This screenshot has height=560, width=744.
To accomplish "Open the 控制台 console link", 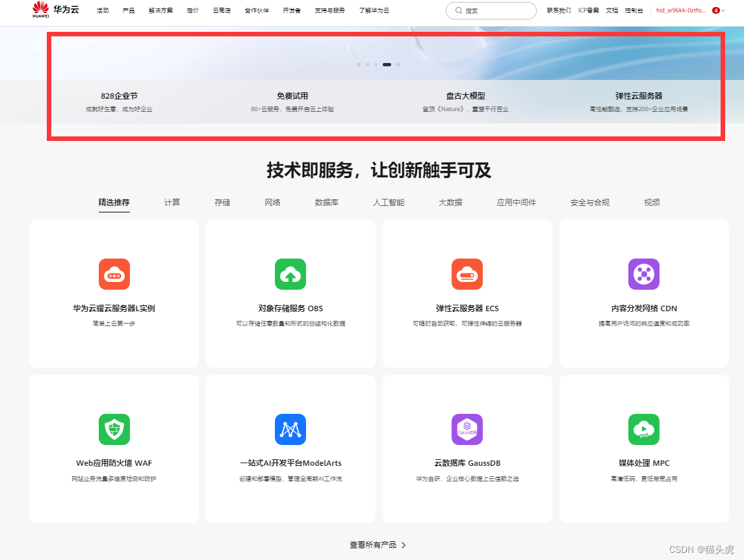I will [x=634, y=10].
